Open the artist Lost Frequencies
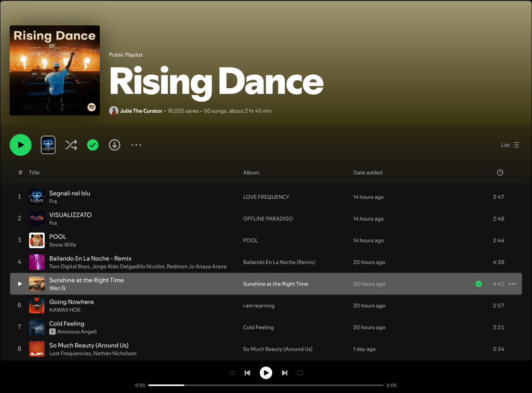 pos(70,353)
